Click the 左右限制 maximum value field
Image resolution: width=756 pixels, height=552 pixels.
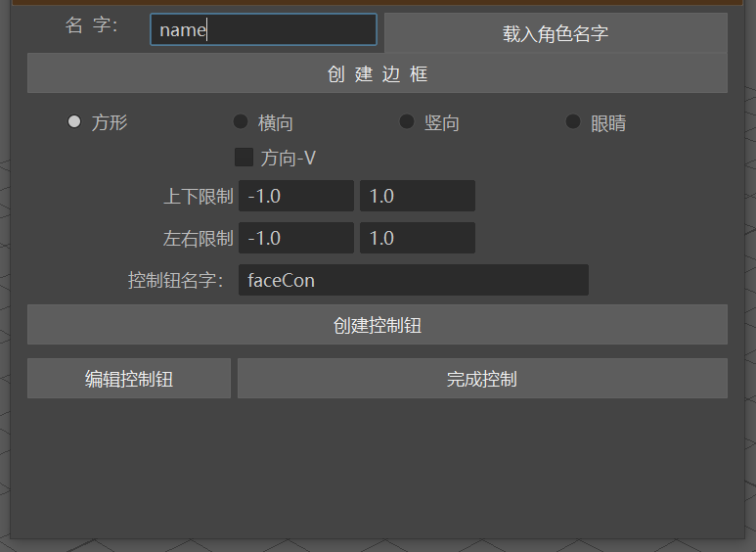pos(418,238)
